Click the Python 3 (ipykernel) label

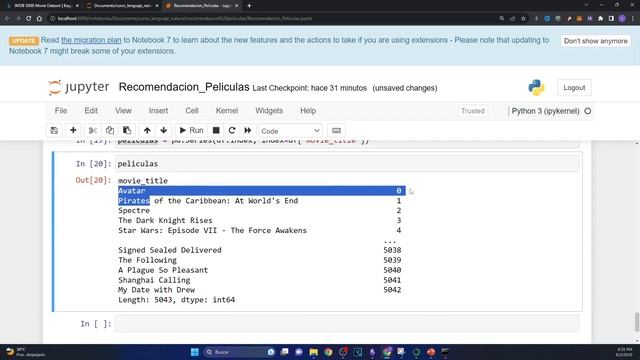[x=545, y=111]
